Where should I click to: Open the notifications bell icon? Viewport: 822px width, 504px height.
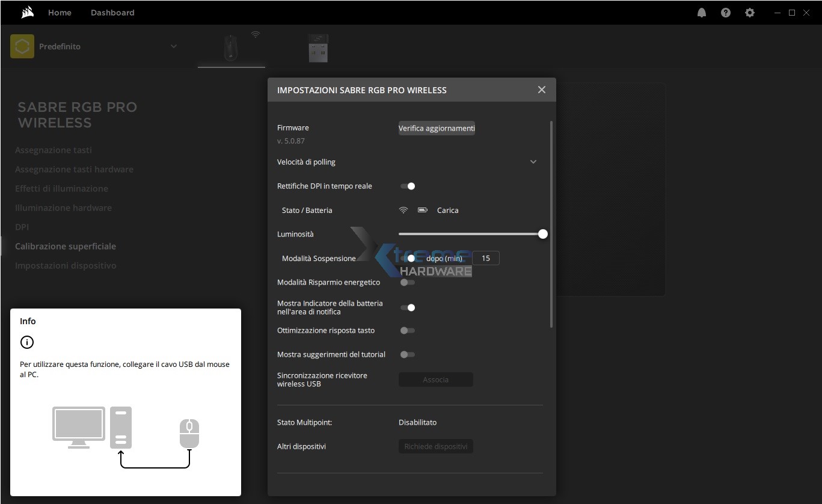coord(701,13)
